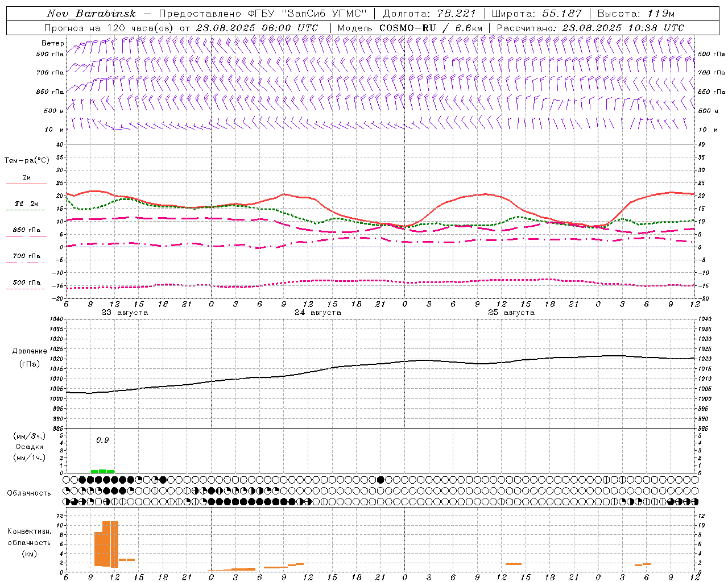Image resolution: width=728 pixels, height=582 pixels.
Task: Click the small orange convective bar on 25 August
Action: tap(513, 564)
